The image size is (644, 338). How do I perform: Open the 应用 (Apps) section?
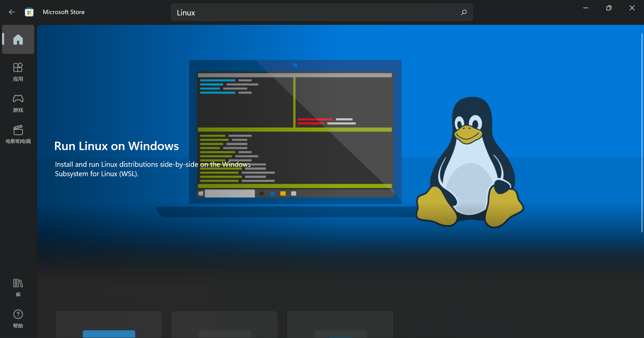pos(18,72)
